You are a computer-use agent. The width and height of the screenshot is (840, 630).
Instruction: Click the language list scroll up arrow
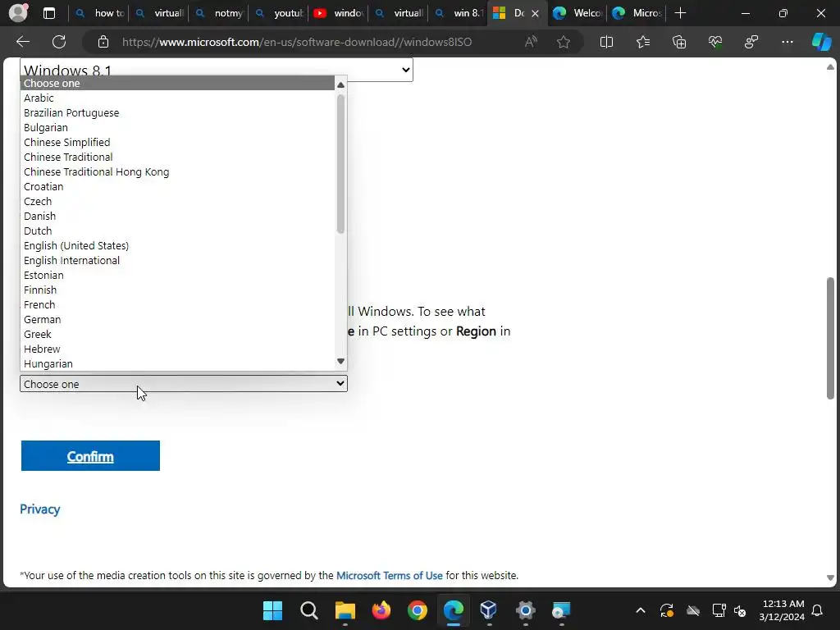[x=340, y=84]
